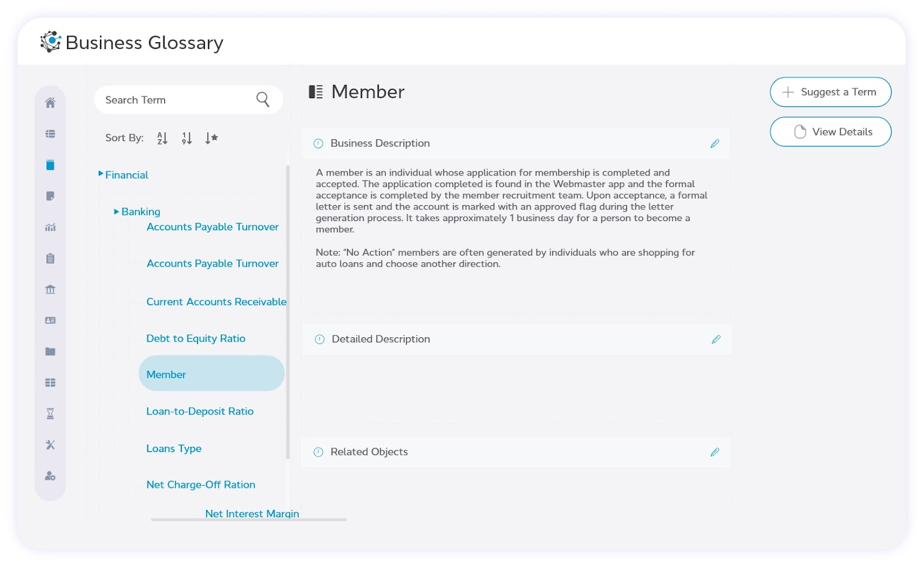Viewport: 924px width, 567px height.
Task: Expand the Related Objects section
Action: (369, 452)
